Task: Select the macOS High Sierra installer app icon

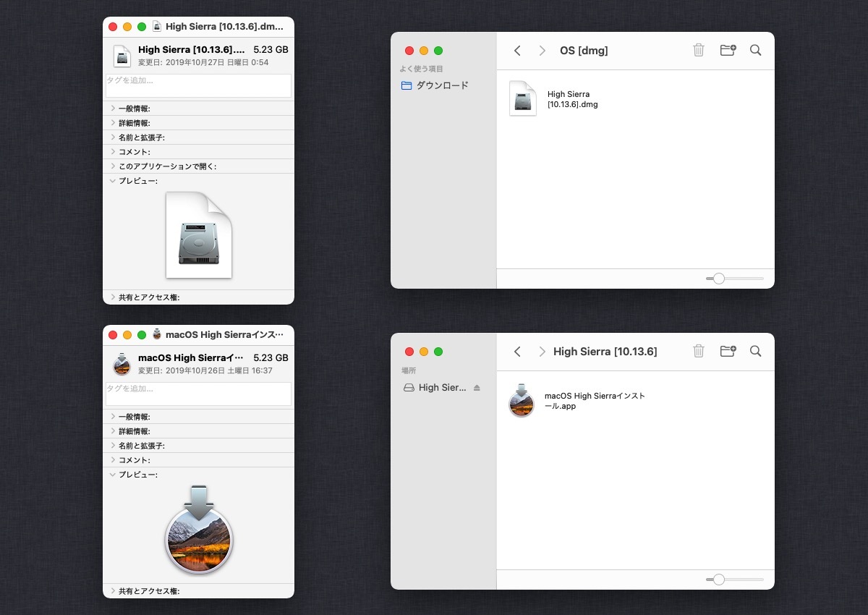Action: click(522, 400)
